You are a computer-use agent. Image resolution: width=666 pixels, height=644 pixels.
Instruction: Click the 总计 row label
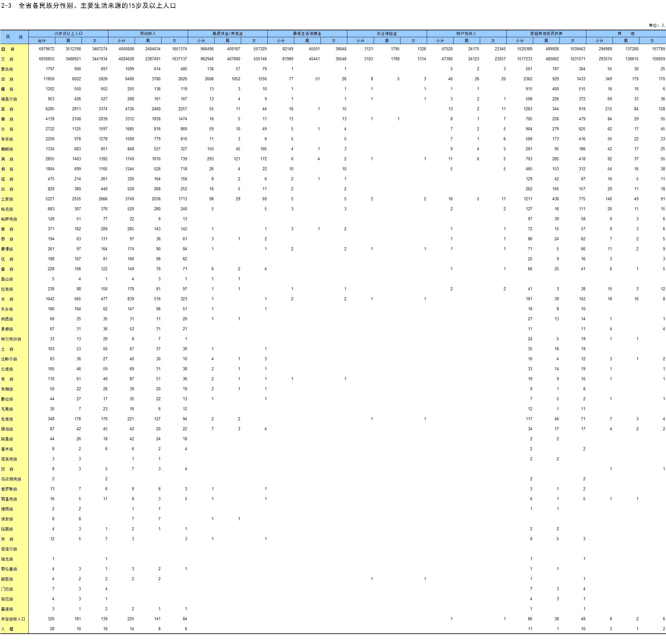coord(7,49)
